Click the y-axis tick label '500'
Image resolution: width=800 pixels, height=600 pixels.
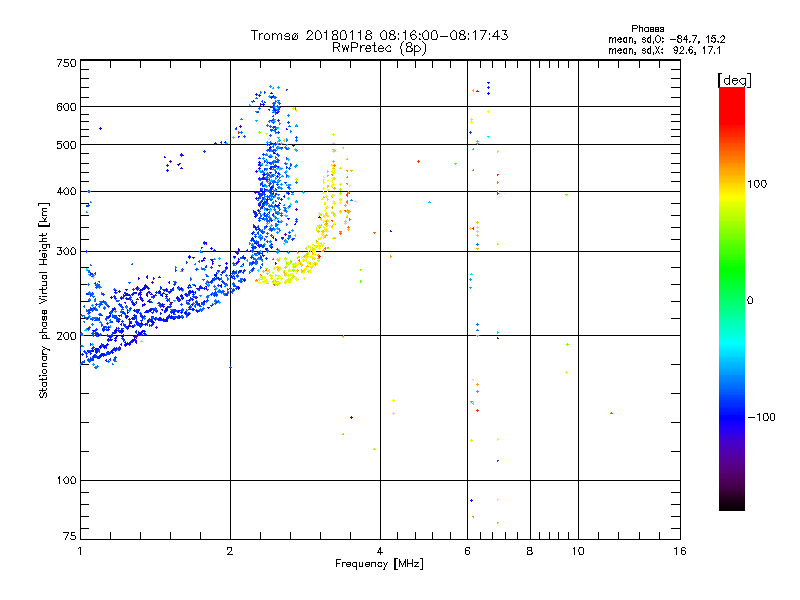(66, 145)
